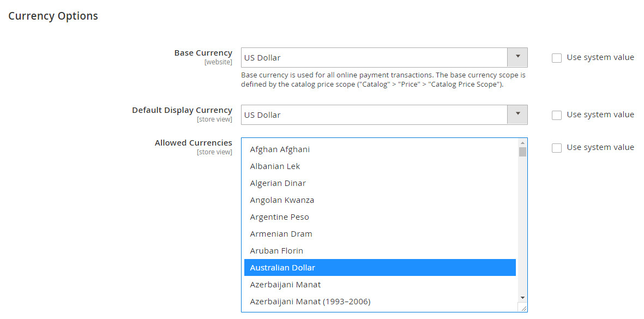The height and width of the screenshot is (319, 644).
Task: Open the Base Currency dropdown
Action: [382, 57]
